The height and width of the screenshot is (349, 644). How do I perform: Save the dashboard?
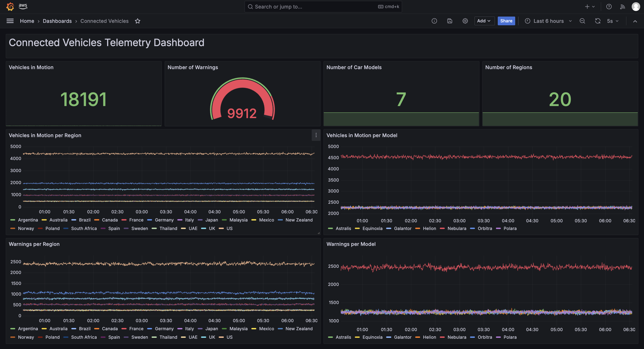coord(450,21)
